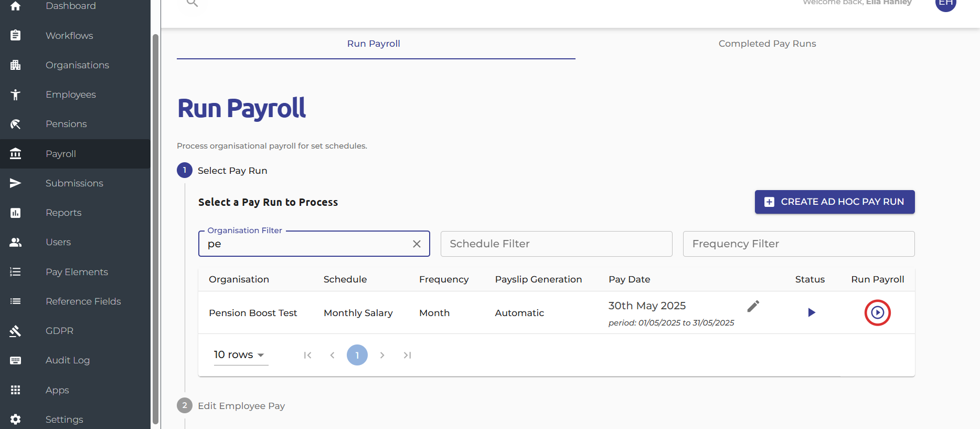980x429 pixels.
Task: Click the Workflows clipboard icon
Action: click(x=16, y=35)
